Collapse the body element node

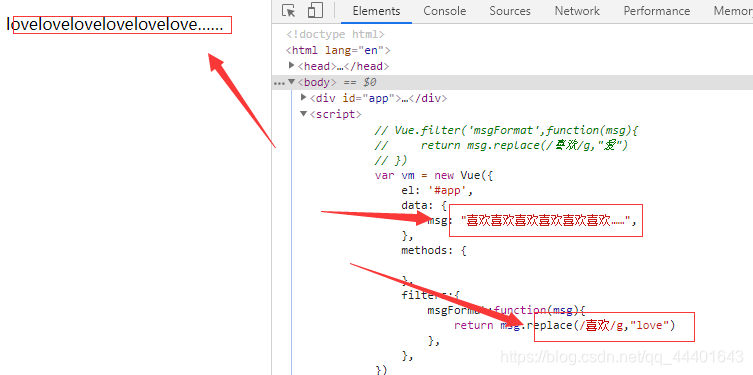point(291,82)
